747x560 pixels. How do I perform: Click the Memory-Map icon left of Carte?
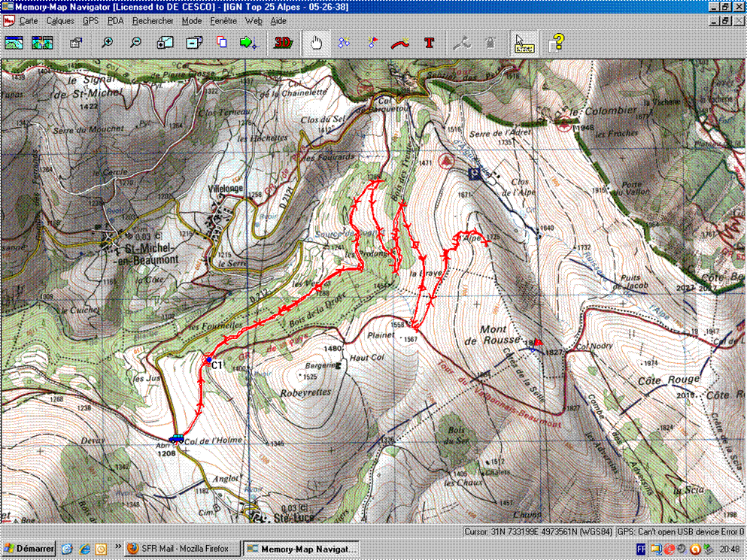(x=8, y=21)
